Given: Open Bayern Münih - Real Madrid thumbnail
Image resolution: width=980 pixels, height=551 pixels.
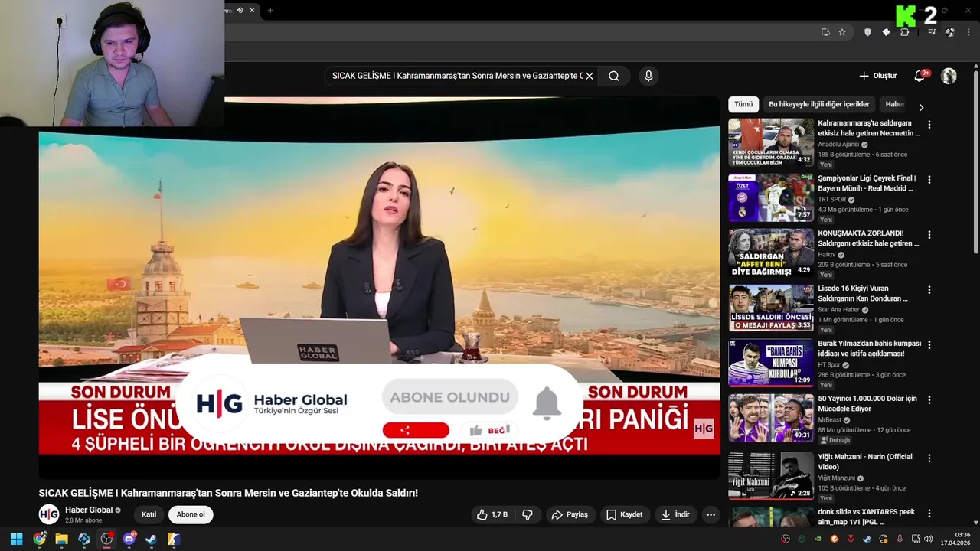Looking at the screenshot, I should click(770, 197).
